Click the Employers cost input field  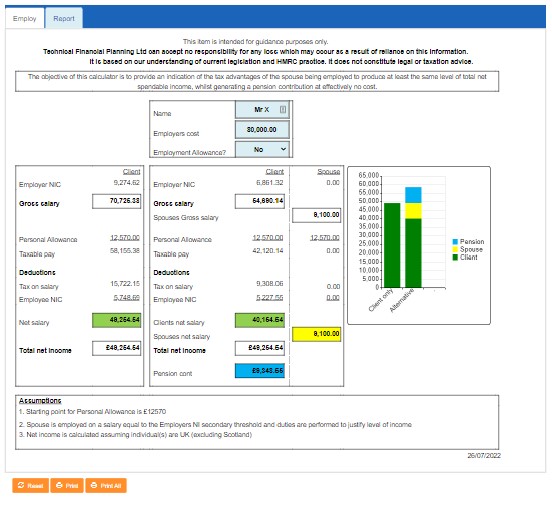pyautogui.click(x=262, y=130)
